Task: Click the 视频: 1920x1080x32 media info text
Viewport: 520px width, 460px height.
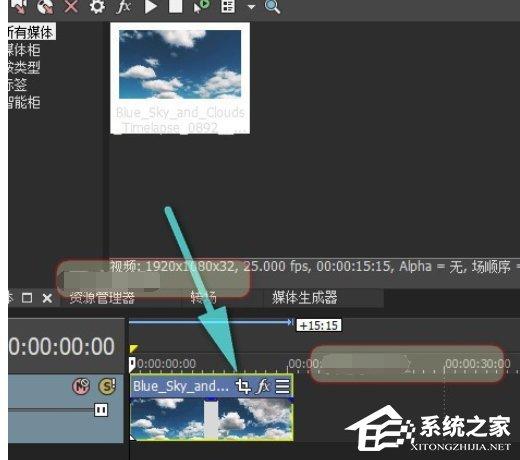Action: tap(173, 266)
